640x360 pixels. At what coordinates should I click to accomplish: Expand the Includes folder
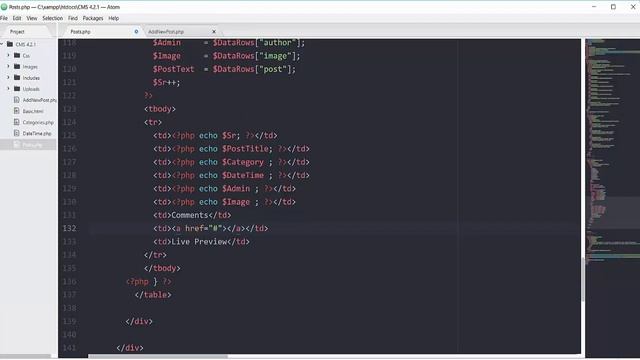tap(8, 77)
